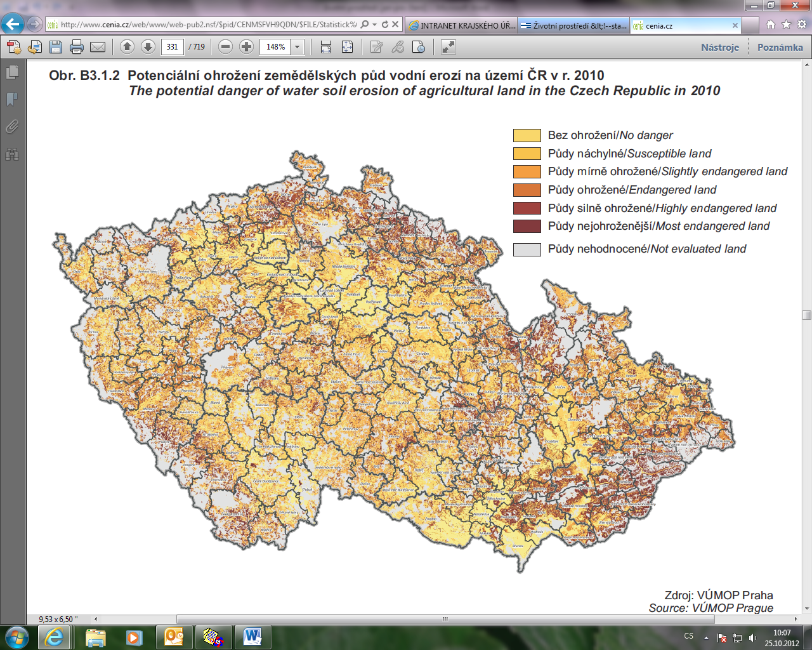This screenshot has width=812, height=650.
Task: Click the zoom value field showing 148%
Action: point(275,47)
